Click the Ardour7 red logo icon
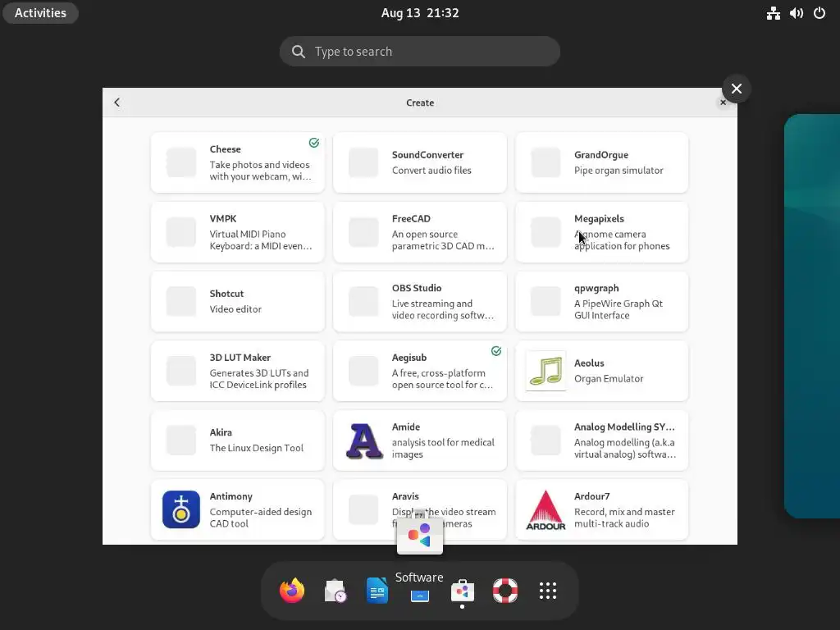The image size is (840, 630). pyautogui.click(x=546, y=509)
